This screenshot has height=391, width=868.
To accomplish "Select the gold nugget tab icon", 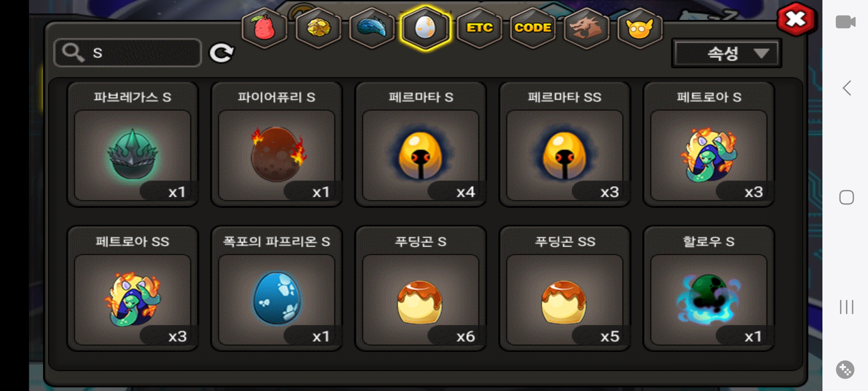I will pyautogui.click(x=318, y=28).
